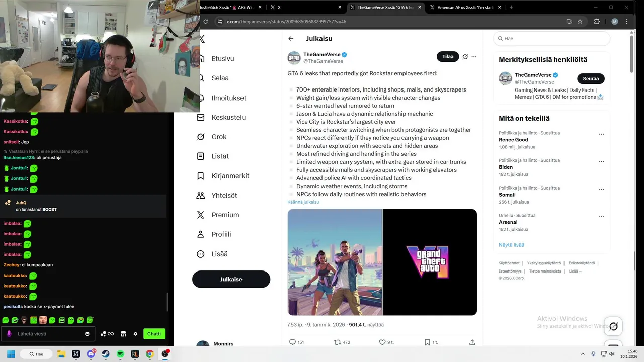Viewport: 644px width, 362px height.
Task: Open Listat in the X sidebar
Action: click(x=220, y=156)
